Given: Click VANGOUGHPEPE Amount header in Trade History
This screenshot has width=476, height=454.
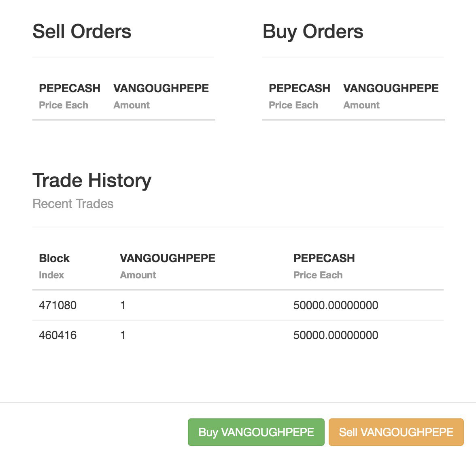Looking at the screenshot, I should 167,266.
